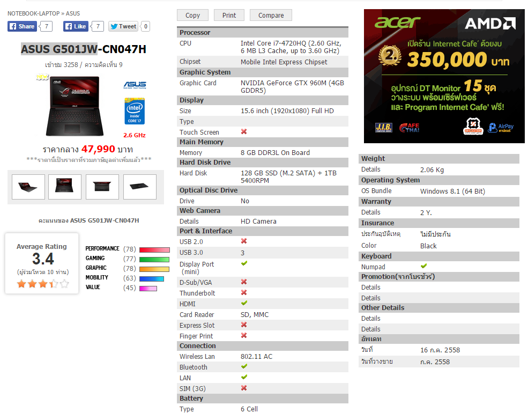This screenshot has height=420, width=528.
Task: Click the Acer AMD advertisement banner
Action: pos(444,76)
